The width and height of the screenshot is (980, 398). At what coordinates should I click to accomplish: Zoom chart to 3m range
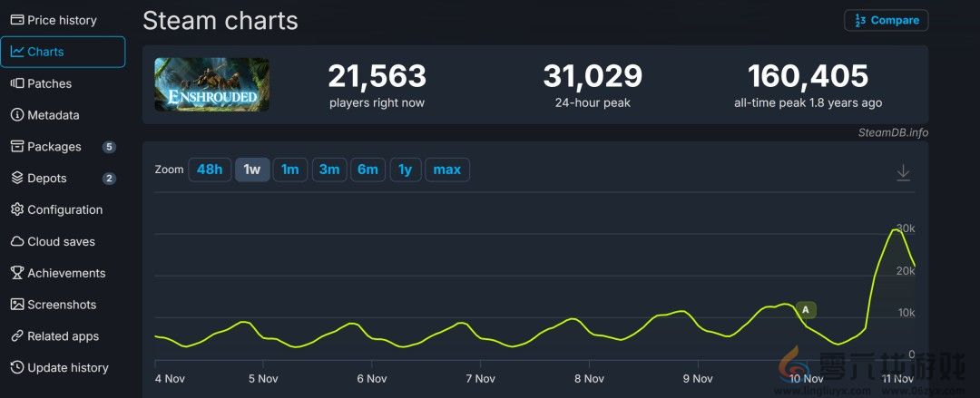pos(328,170)
